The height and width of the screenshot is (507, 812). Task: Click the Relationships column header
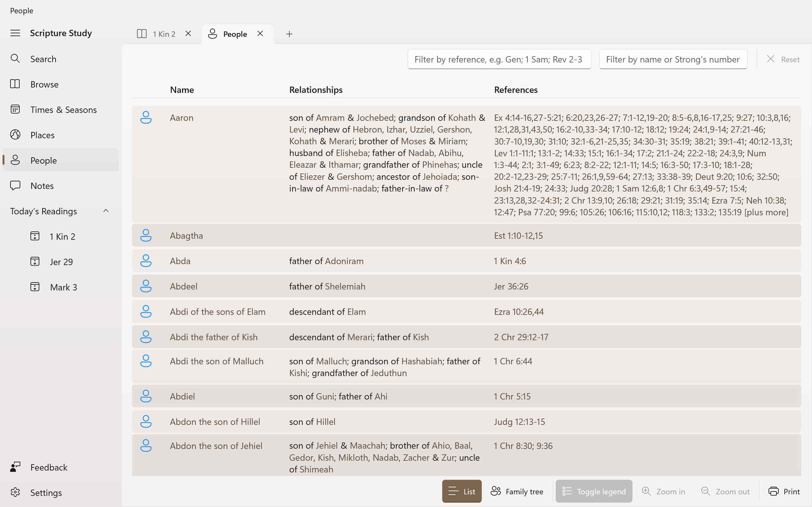[x=316, y=90]
